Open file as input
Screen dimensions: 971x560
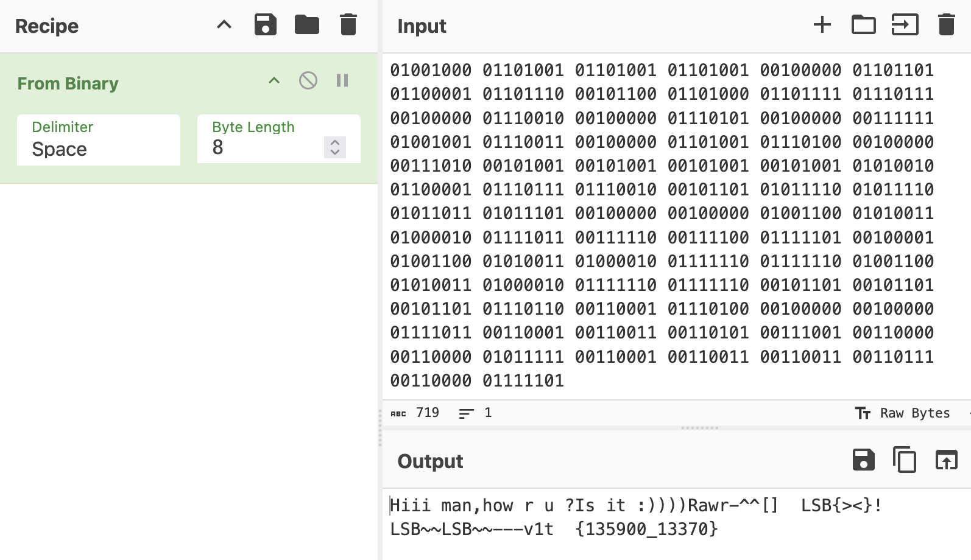pos(905,25)
